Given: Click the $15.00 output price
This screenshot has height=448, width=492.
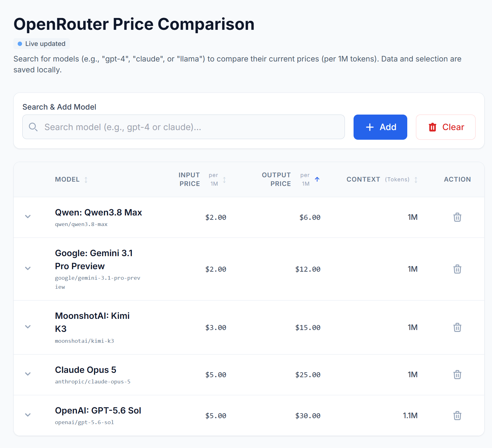Looking at the screenshot, I should (308, 328).
